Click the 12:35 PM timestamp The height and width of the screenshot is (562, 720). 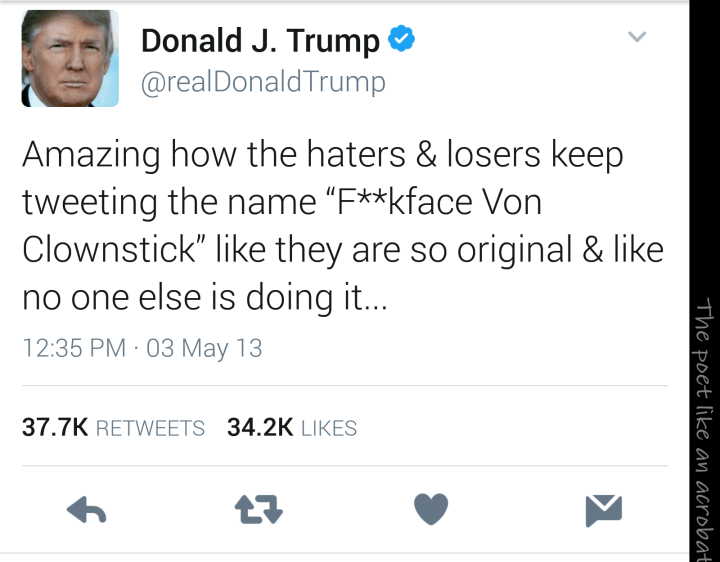pyautogui.click(x=74, y=348)
